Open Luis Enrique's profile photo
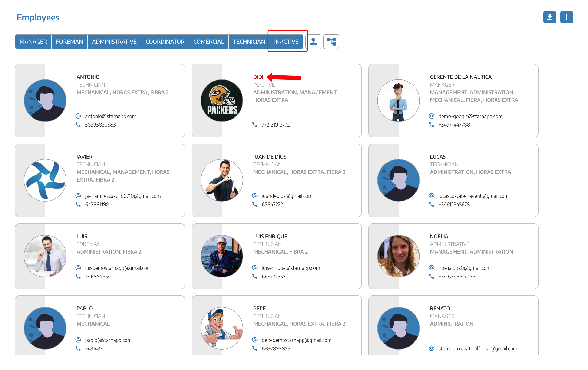Image resolution: width=588 pixels, height=370 pixels. [222, 256]
